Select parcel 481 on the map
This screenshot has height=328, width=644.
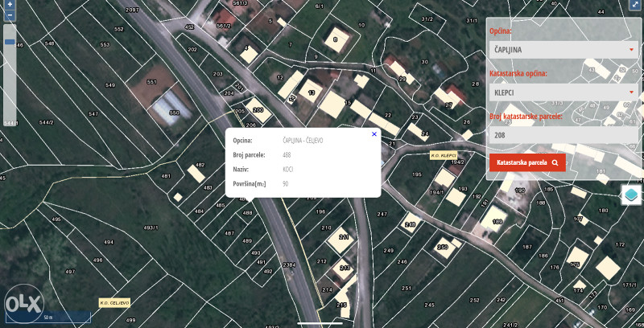[x=166, y=176]
